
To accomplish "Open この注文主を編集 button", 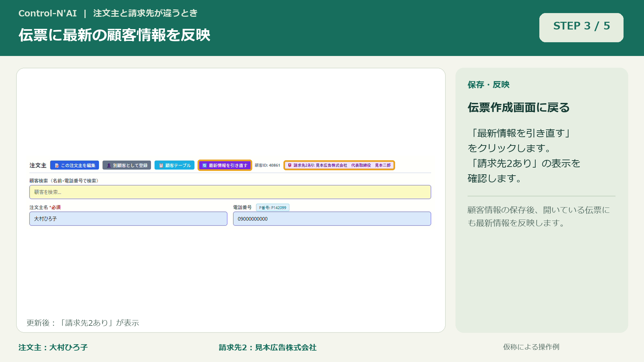I will [74, 165].
